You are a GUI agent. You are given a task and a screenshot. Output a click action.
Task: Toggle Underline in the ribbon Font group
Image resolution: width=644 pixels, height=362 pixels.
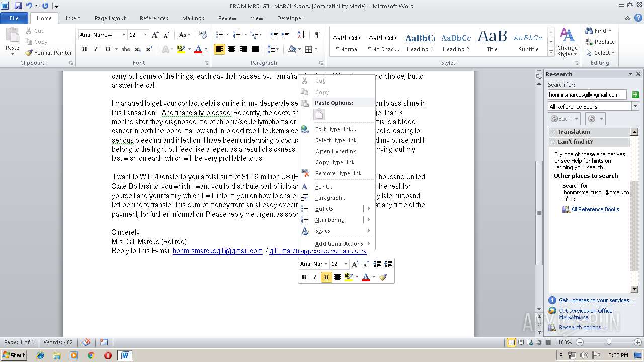pyautogui.click(x=107, y=49)
